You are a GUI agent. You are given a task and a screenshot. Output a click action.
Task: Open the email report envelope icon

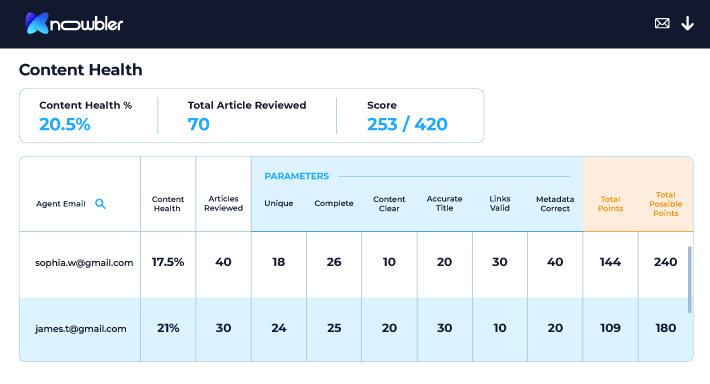pos(662,23)
